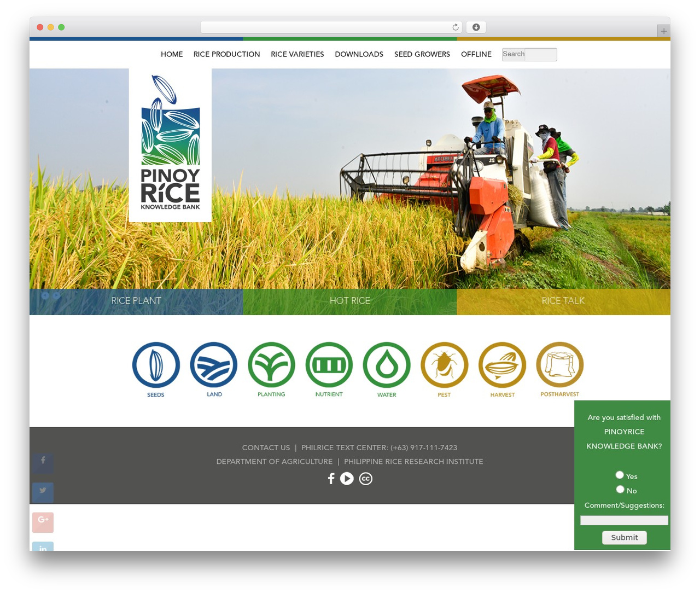Screen dimensions: 700x593
Task: Click the footer Facebook icon
Action: 331,479
